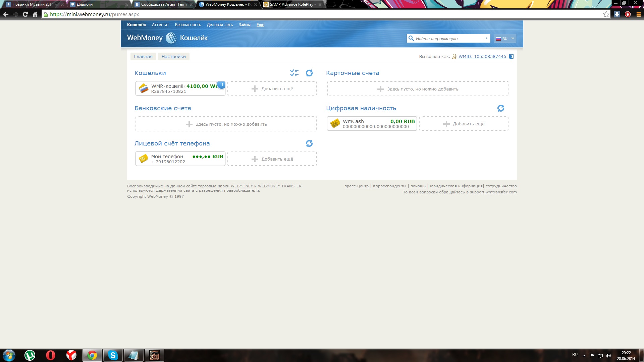Open the game icon on the taskbar

154,355
